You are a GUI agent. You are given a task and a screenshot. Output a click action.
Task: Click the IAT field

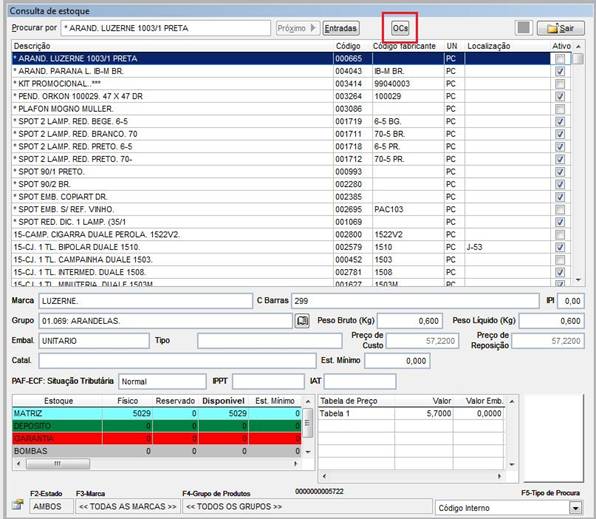coord(360,381)
